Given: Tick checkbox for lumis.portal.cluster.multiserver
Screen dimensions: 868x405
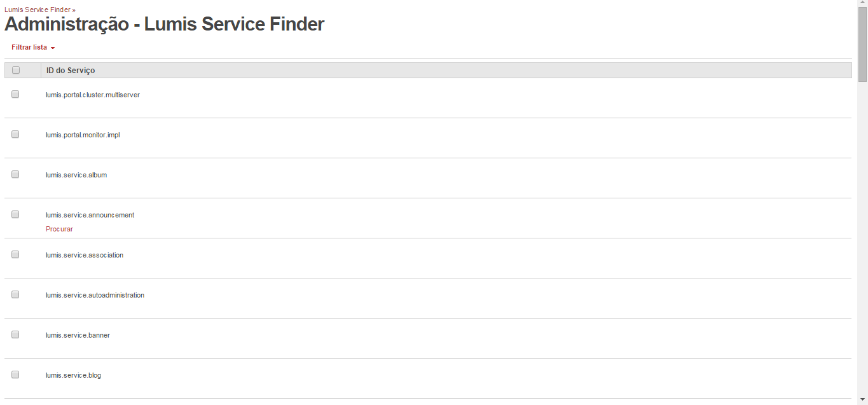Looking at the screenshot, I should coord(15,94).
